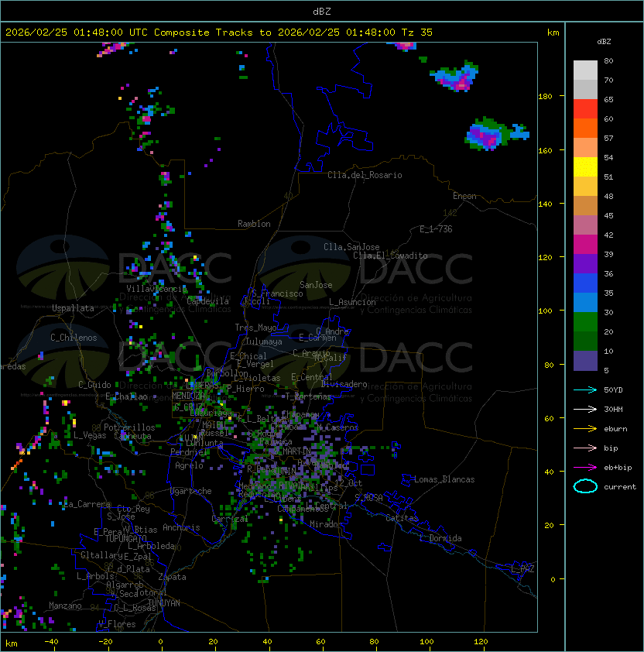Image resolution: width=644 pixels, height=652 pixels.
Task: Choose the slate 10–5 dBZ color band
Action: tap(585, 361)
